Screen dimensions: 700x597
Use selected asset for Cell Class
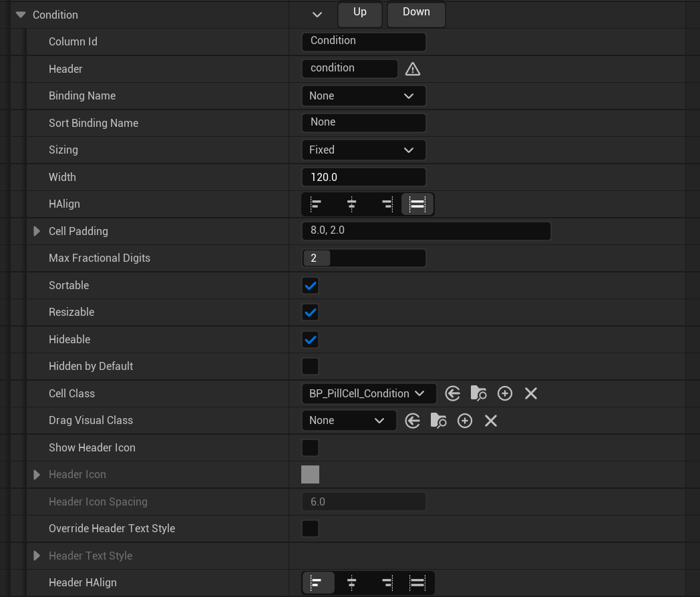pos(452,393)
